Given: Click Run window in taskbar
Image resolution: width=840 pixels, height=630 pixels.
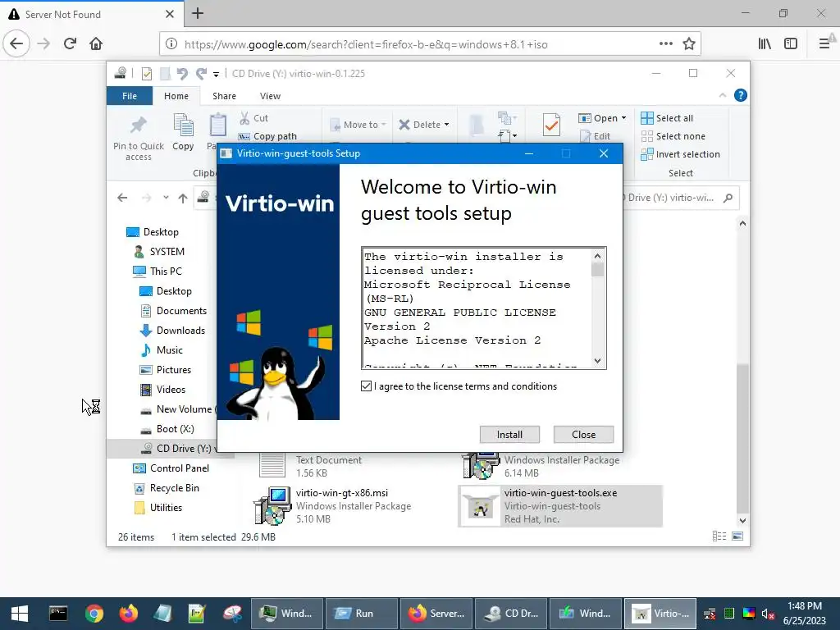Looking at the screenshot, I should [x=362, y=614].
